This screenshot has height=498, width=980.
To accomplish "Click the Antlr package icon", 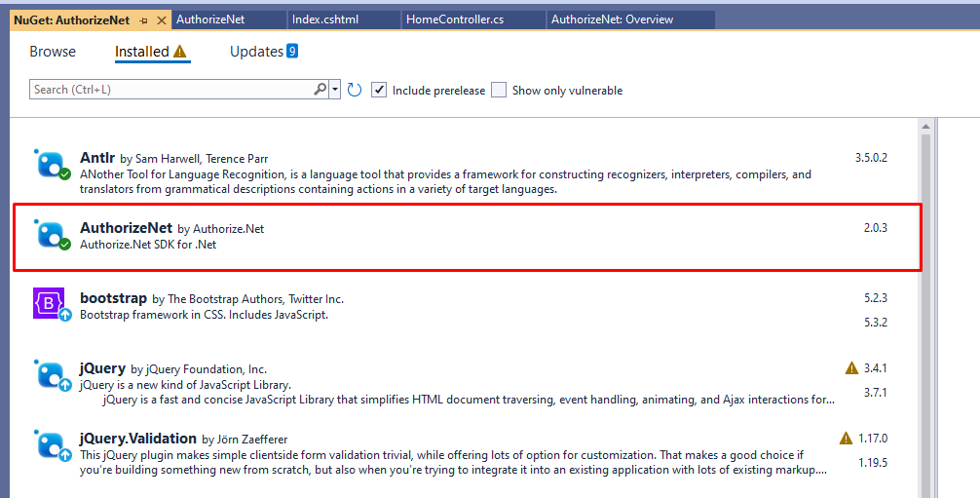I will click(52, 165).
